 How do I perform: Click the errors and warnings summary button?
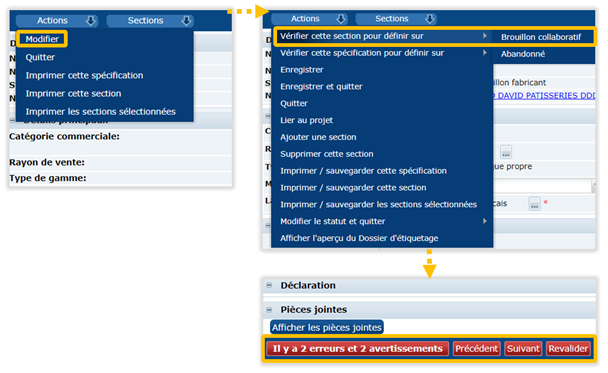pyautogui.click(x=358, y=349)
